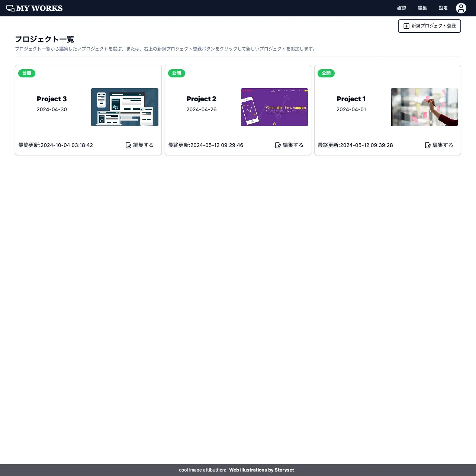Open the 編集 menu in the top navigation

(x=422, y=8)
